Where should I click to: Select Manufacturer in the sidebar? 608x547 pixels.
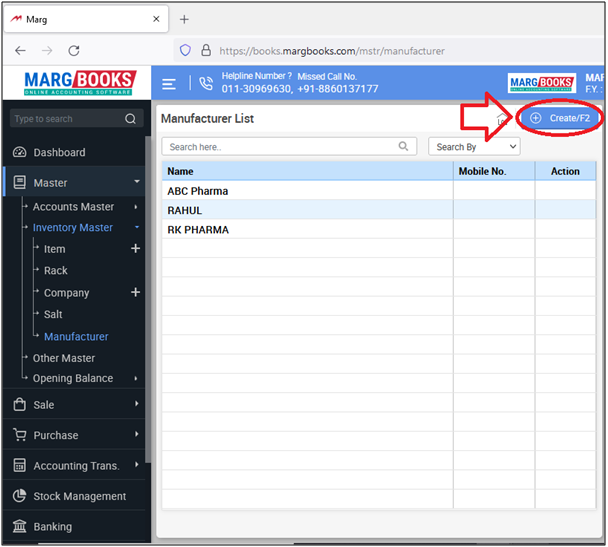pyautogui.click(x=76, y=336)
